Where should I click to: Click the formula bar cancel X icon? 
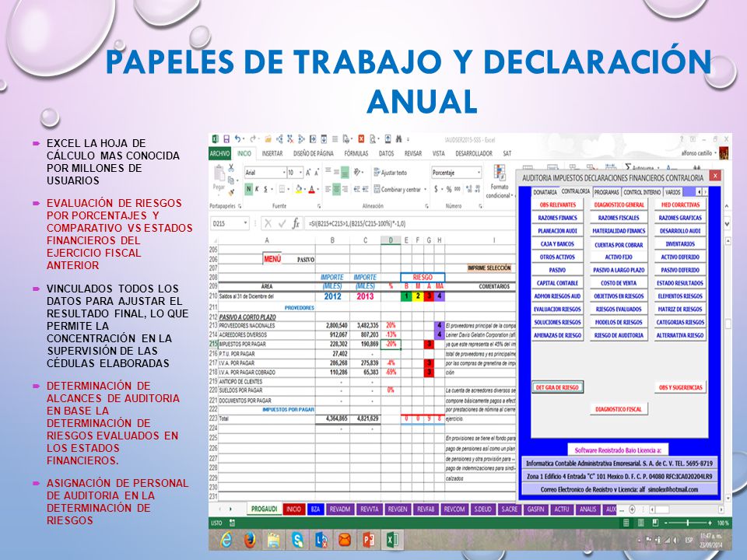[x=268, y=223]
